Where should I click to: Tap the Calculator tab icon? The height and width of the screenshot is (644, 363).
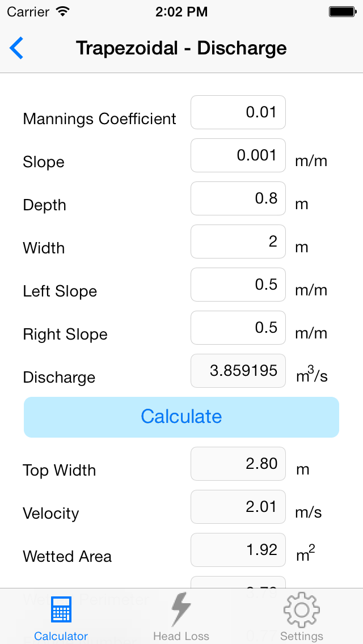coord(61,611)
